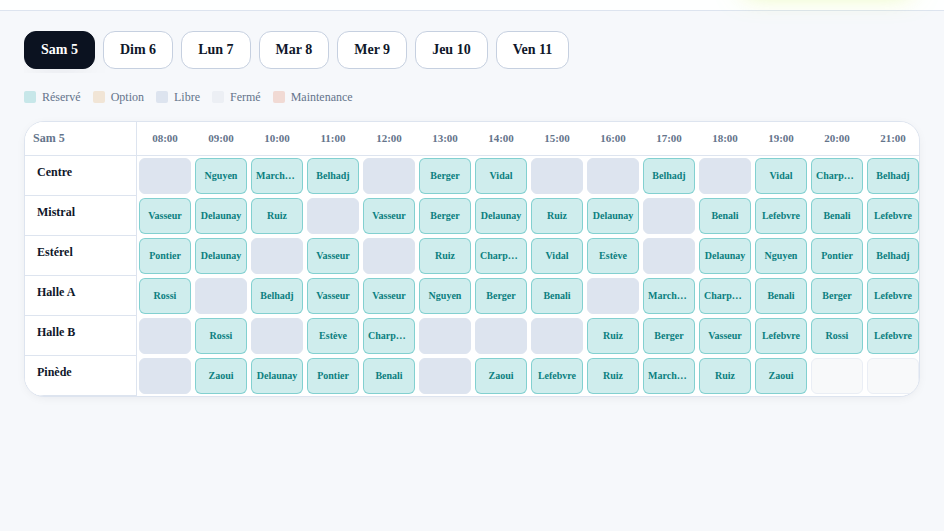Open Nguyen booking on Centre at 09:00
The image size is (944, 531).
221,176
